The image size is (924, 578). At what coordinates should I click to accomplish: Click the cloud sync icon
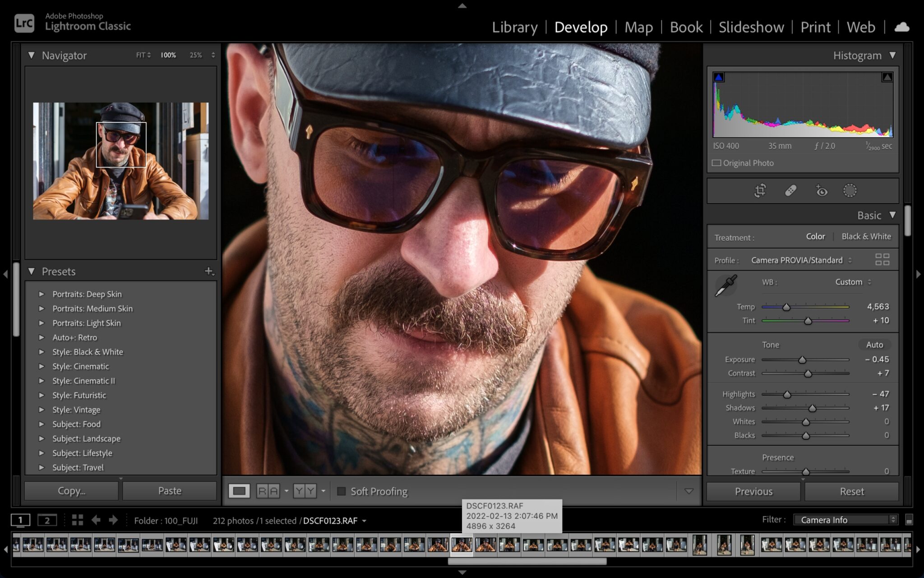[902, 27]
